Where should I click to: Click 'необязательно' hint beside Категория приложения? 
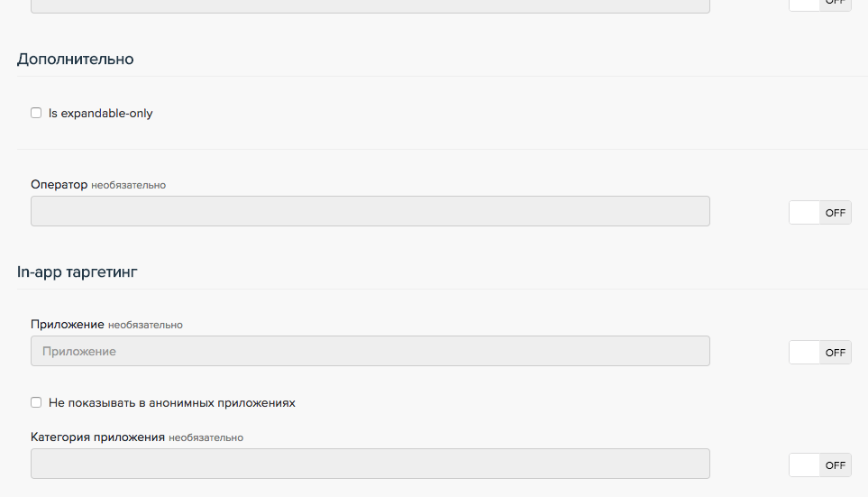coord(206,437)
